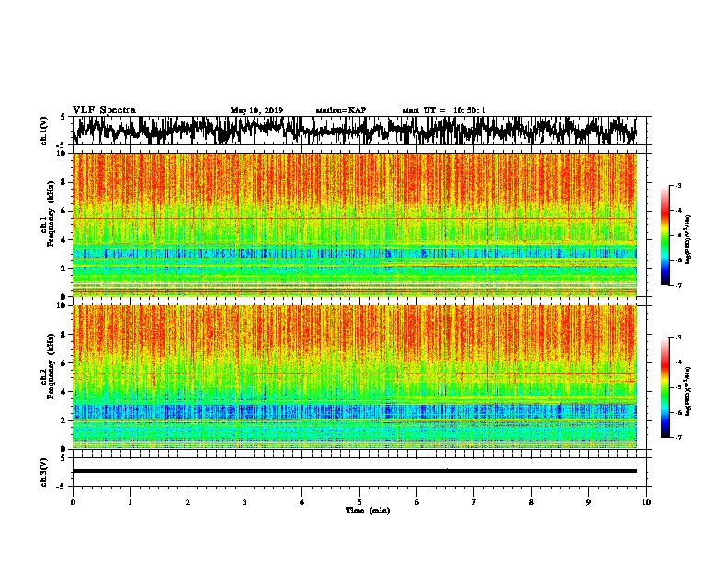The image size is (728, 563).
Task: Click the ch.1 "Frequency (kHz)" axis label
Action: pos(51,213)
